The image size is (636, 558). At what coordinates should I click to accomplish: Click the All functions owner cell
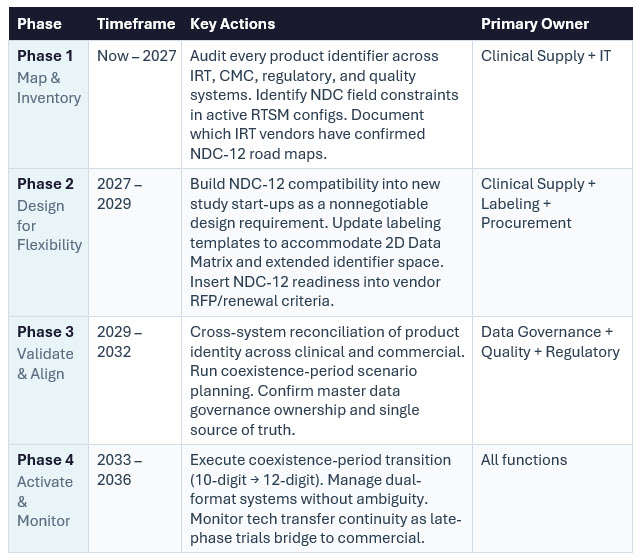pos(524,460)
